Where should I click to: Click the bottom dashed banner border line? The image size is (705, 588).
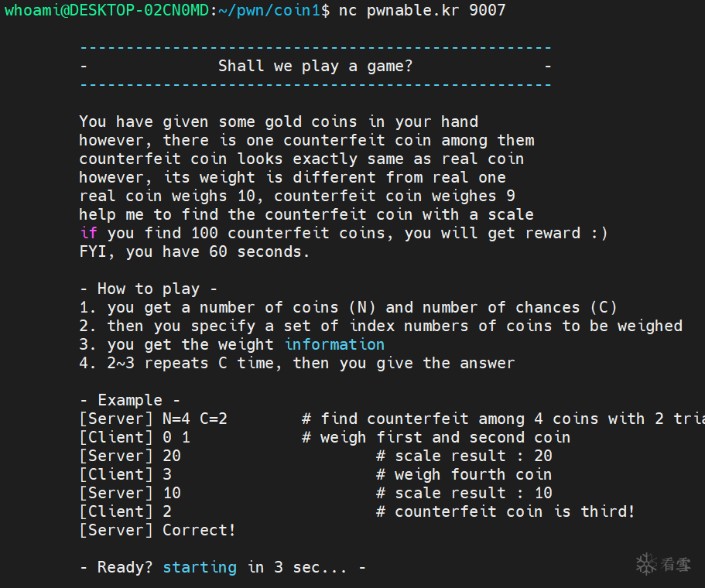tap(316, 84)
